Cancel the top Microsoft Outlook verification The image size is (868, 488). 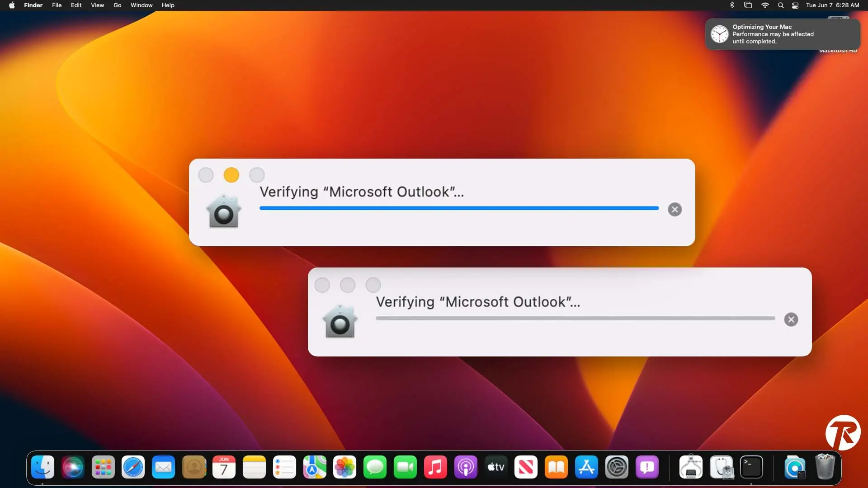(674, 209)
